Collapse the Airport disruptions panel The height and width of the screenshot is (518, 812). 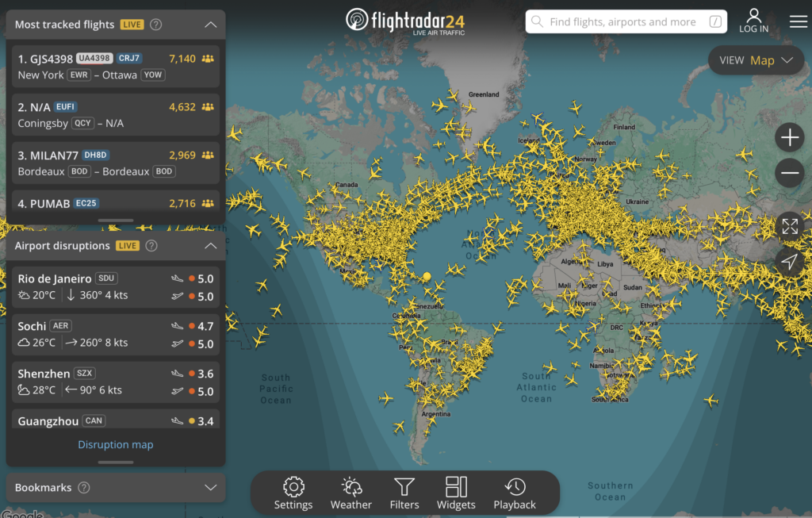(x=210, y=246)
